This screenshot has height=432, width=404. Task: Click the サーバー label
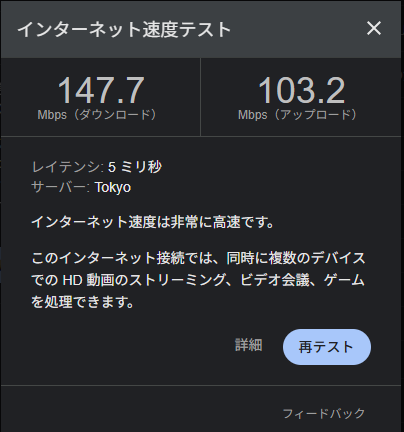tap(60, 187)
